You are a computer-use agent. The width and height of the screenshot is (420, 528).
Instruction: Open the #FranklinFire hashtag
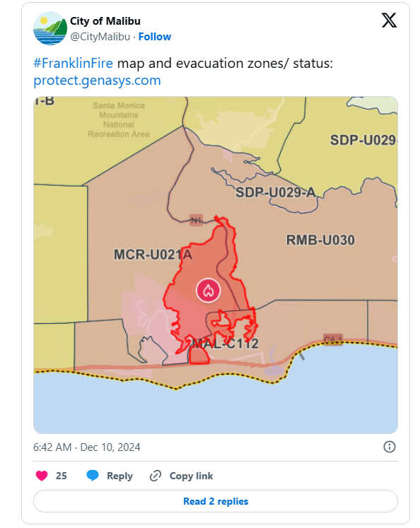pyautogui.click(x=73, y=63)
